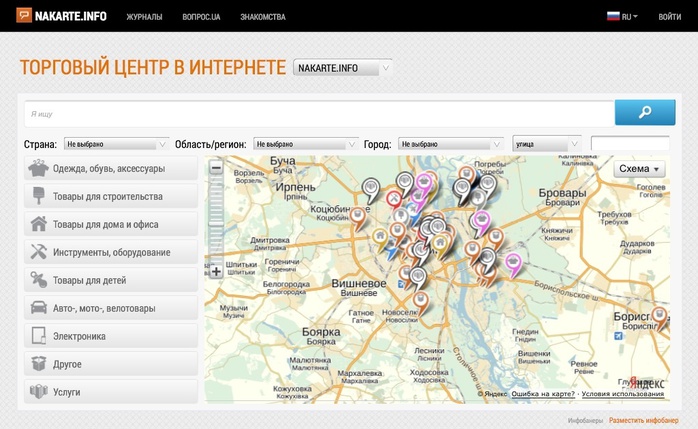Click the airport icon near Борисполь
The width and height of the screenshot is (698, 429).
pyautogui.click(x=618, y=336)
